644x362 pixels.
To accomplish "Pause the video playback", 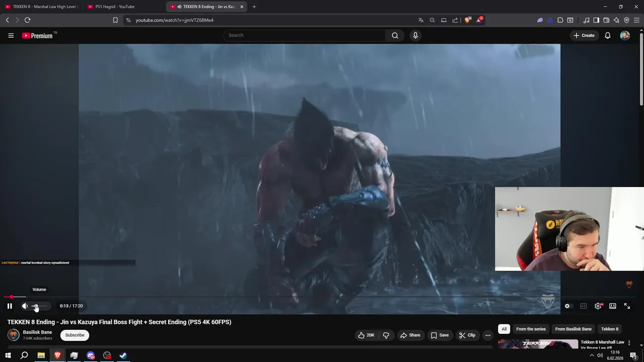I will (x=10, y=306).
